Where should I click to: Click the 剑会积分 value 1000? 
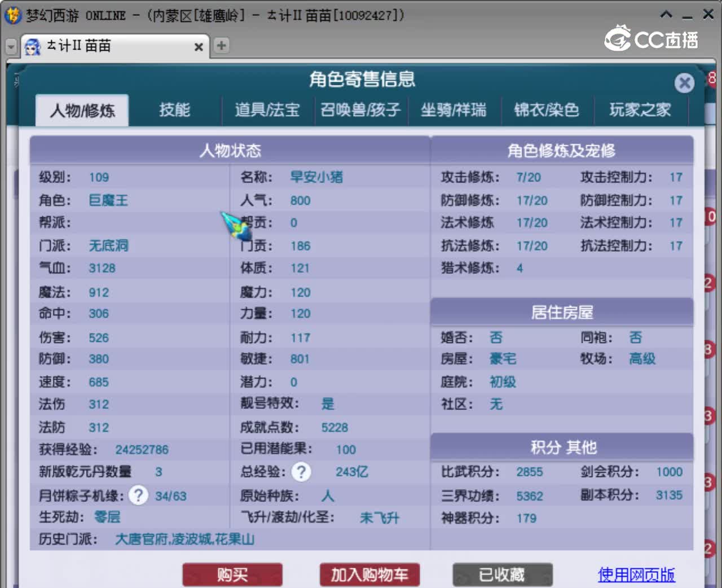pos(669,472)
